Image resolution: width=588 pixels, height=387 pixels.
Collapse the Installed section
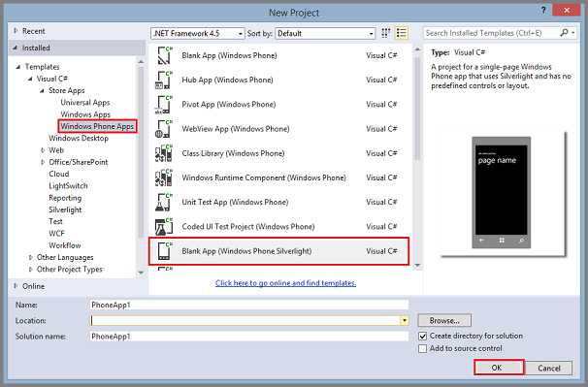coord(15,48)
